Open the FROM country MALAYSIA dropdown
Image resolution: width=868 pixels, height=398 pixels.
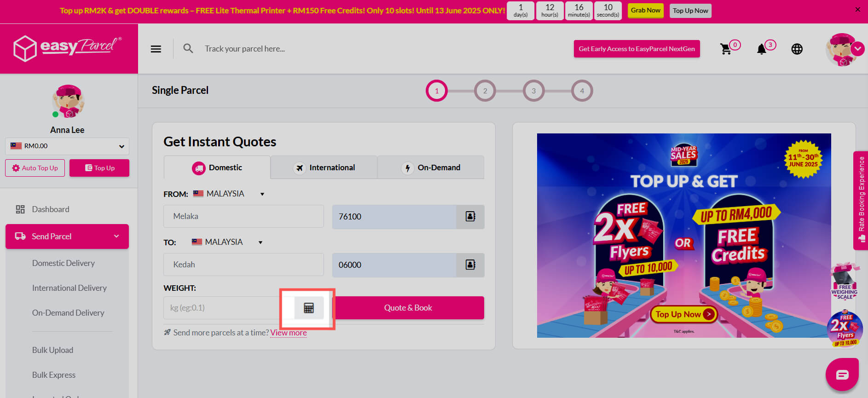[x=229, y=194]
